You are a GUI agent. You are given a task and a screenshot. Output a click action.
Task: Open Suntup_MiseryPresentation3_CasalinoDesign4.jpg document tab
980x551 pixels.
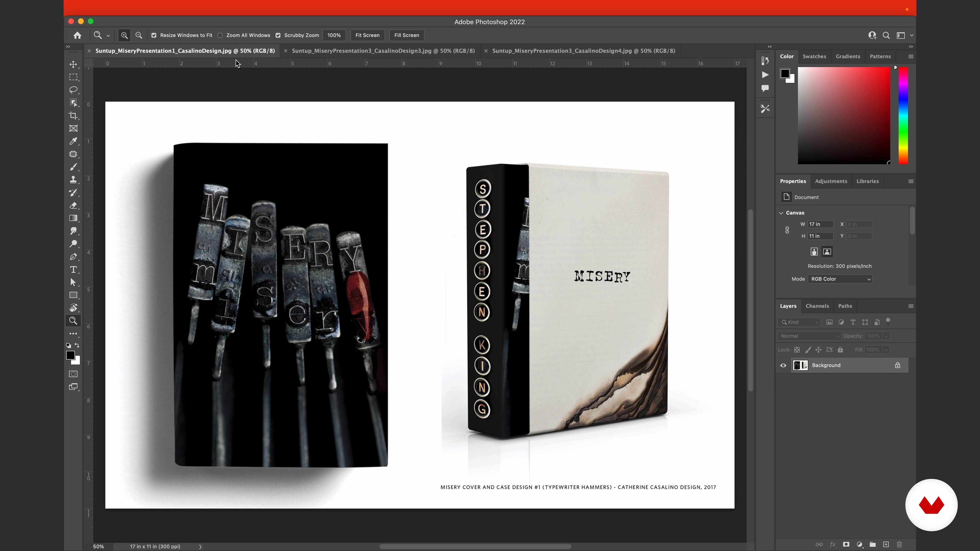[x=584, y=51]
